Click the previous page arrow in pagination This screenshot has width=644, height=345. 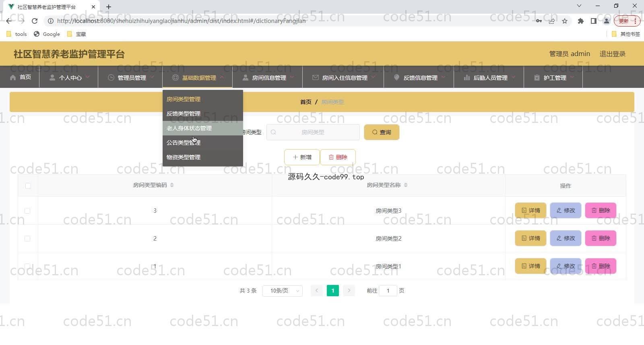(317, 291)
